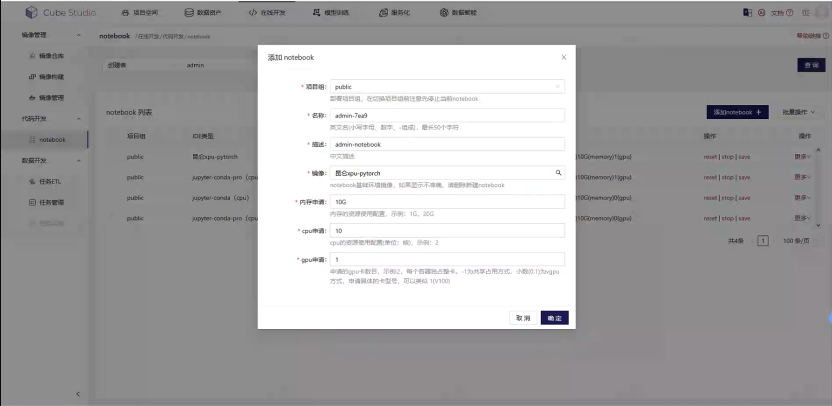Click stop in jupyter-conda (cpu) row
This screenshot has width=832, height=406.
click(x=727, y=198)
